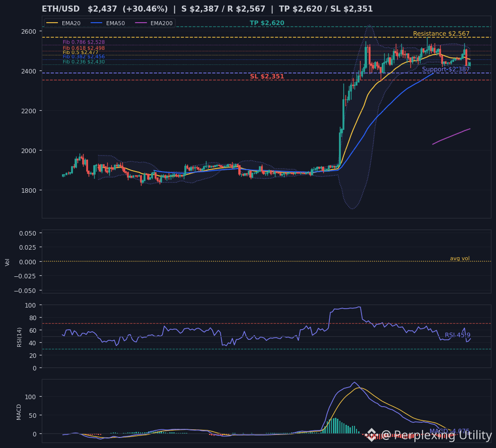Click the −0.050 volume axis tick
Screen dimensions: 496x448
(25, 290)
